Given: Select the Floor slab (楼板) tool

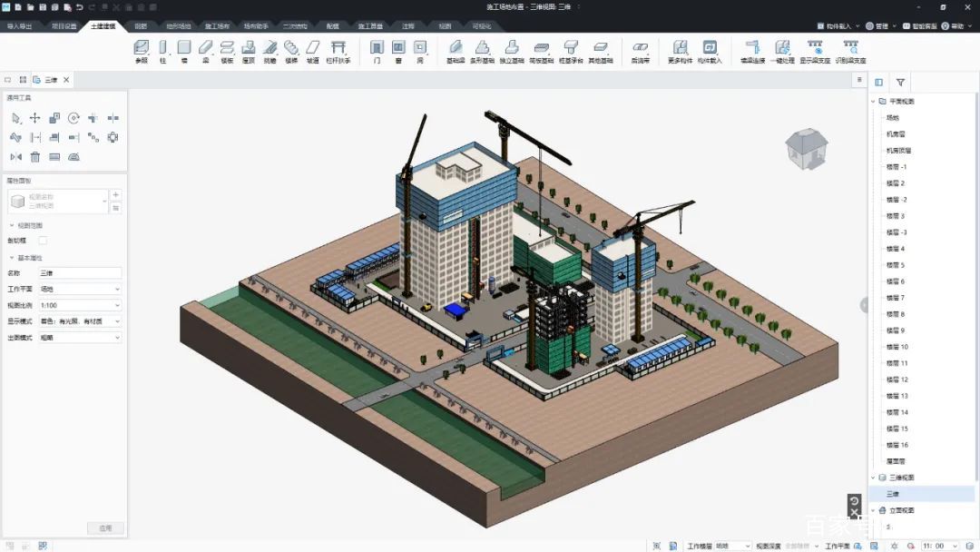Looking at the screenshot, I should click(x=227, y=52).
